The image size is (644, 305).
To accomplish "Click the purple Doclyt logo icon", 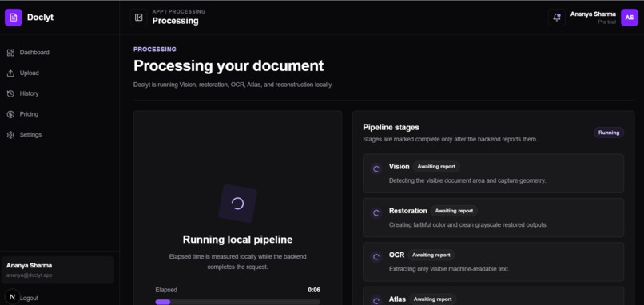I will point(13,18).
